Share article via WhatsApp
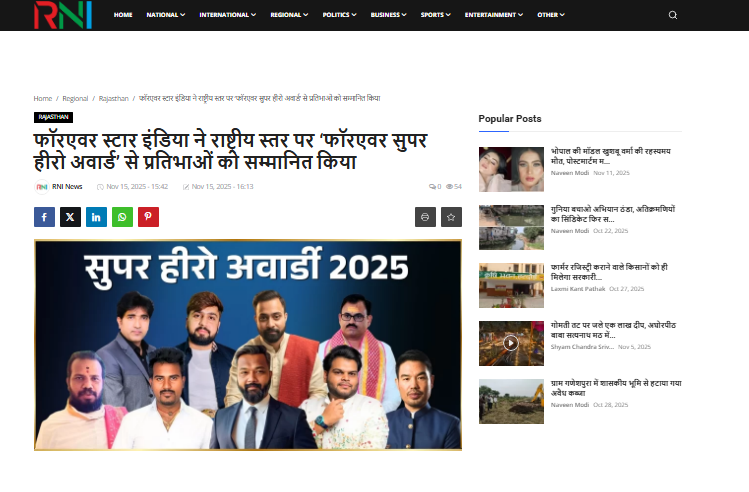The image size is (749, 492). (x=122, y=217)
